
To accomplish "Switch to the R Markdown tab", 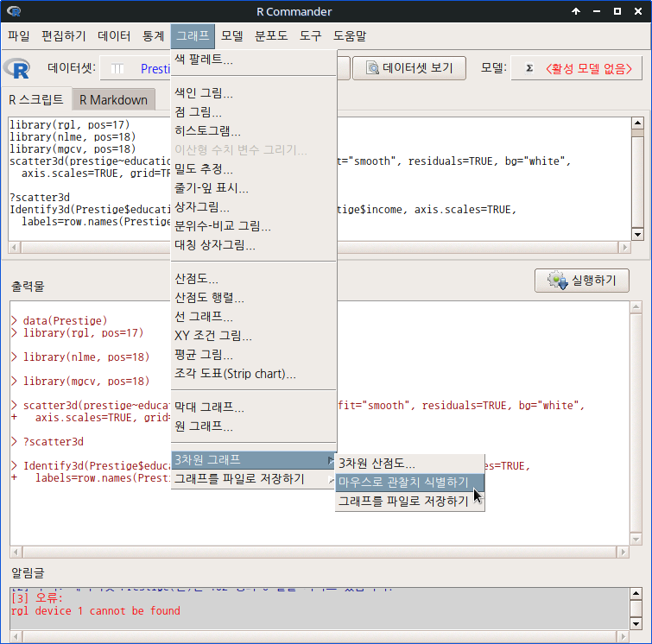I will point(113,100).
